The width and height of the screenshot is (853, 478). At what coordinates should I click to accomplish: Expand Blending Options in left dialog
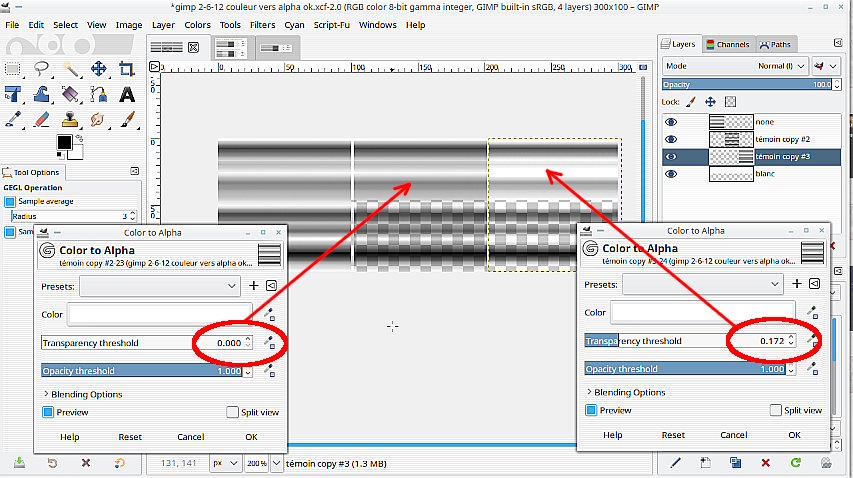tap(83, 394)
